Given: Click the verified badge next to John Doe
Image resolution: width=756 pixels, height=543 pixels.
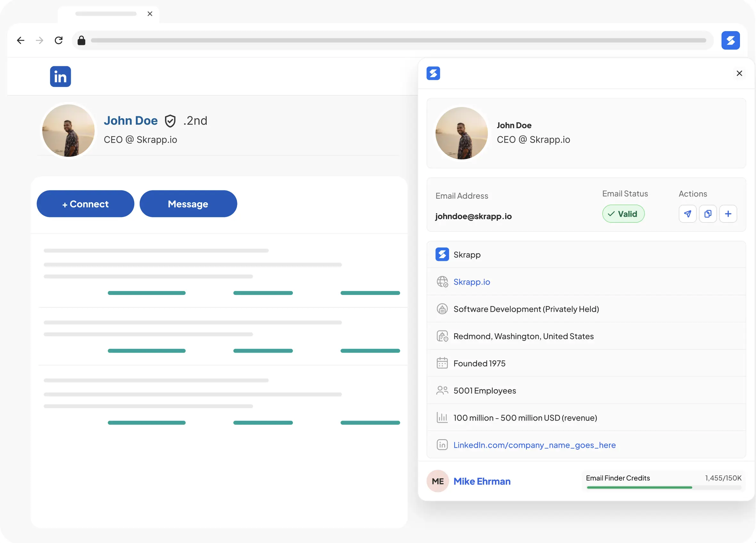Looking at the screenshot, I should pyautogui.click(x=170, y=121).
